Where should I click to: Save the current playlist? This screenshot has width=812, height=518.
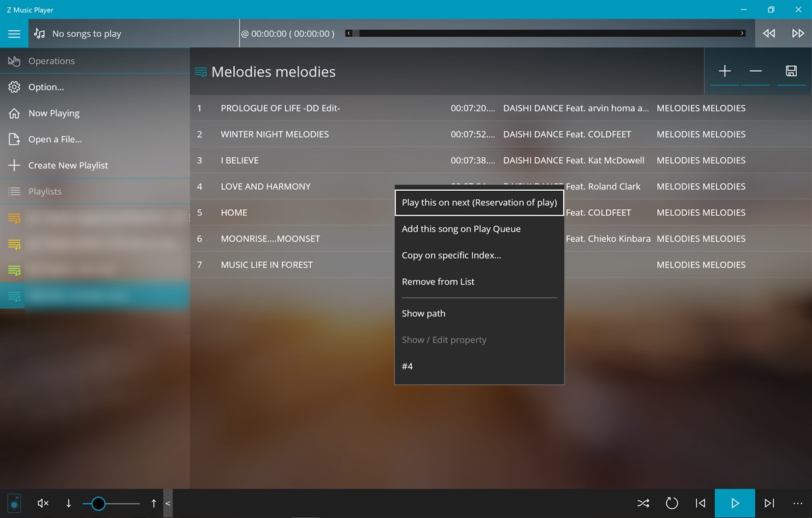[x=791, y=71]
